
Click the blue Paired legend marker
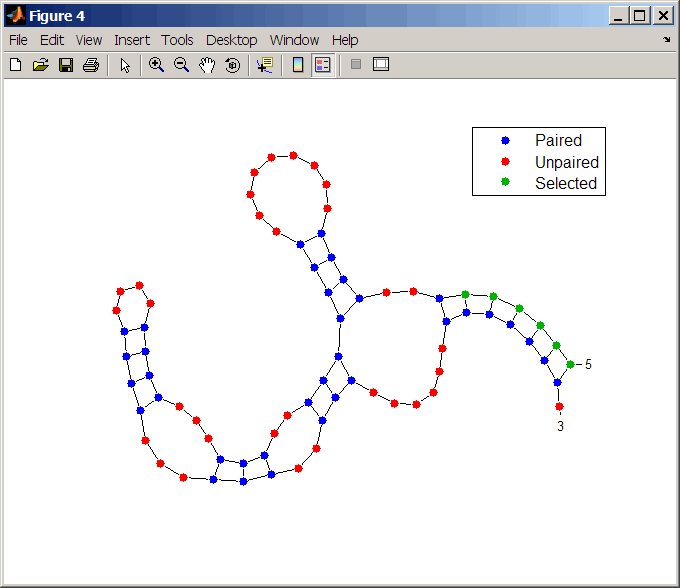(505, 140)
